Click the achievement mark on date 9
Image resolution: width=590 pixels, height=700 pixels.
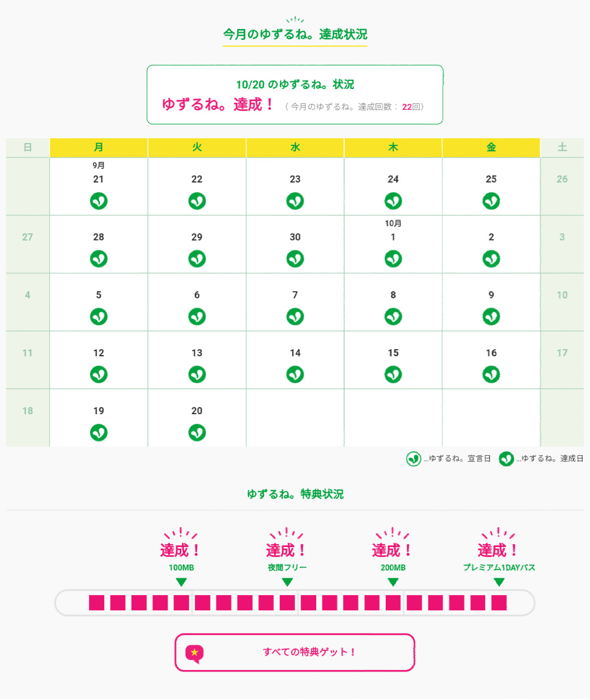click(491, 316)
